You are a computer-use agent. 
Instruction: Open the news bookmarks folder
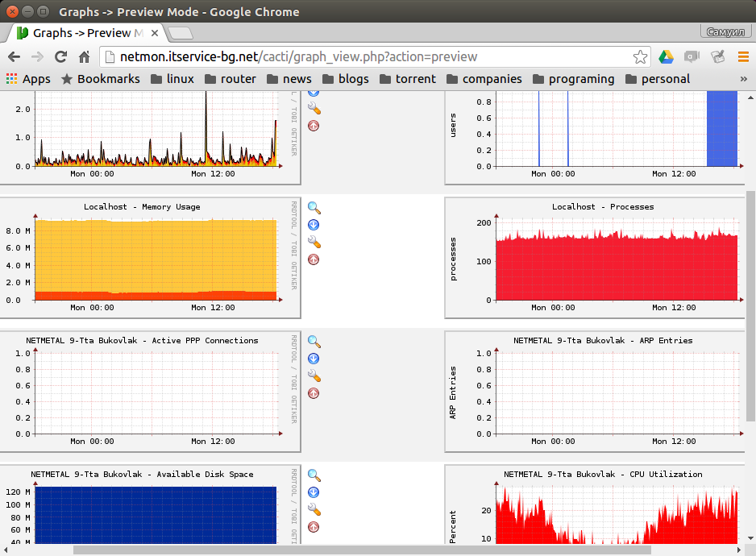coord(289,79)
